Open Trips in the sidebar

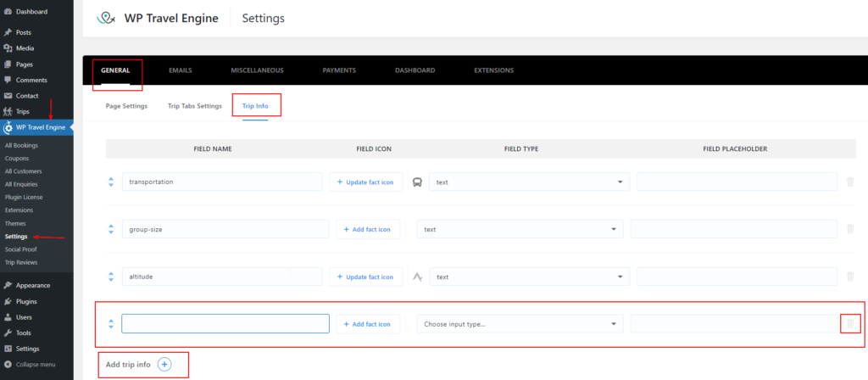pos(23,111)
